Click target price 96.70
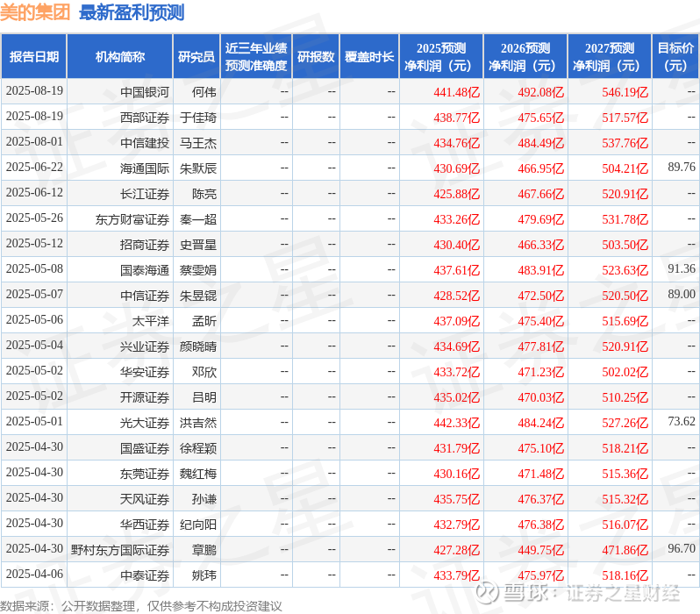The width and height of the screenshot is (700, 614). [x=682, y=549]
